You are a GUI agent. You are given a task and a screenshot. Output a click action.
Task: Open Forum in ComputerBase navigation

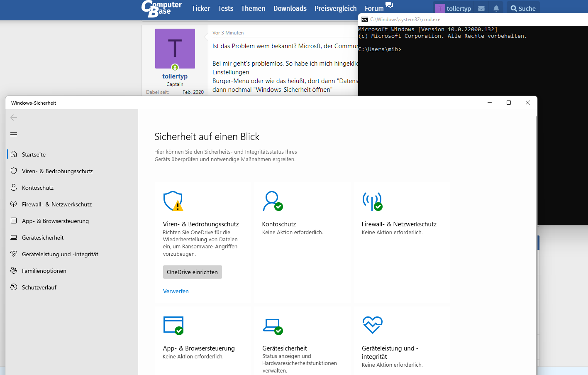374,8
